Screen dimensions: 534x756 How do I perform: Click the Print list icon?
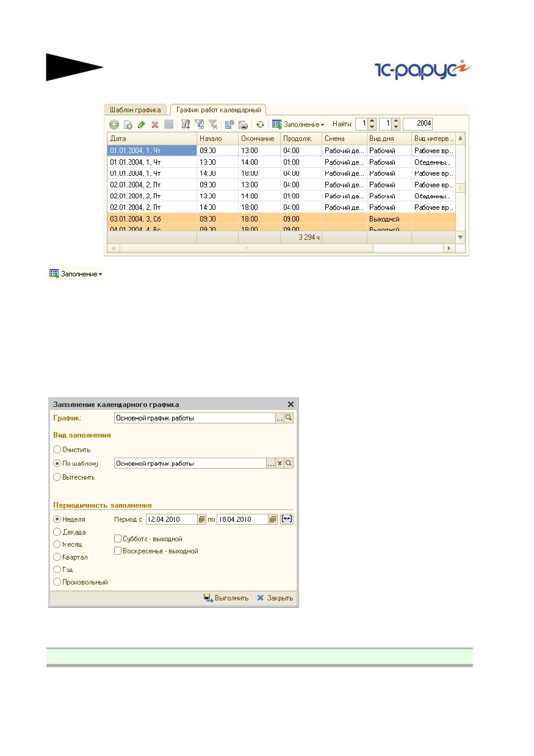(x=243, y=124)
